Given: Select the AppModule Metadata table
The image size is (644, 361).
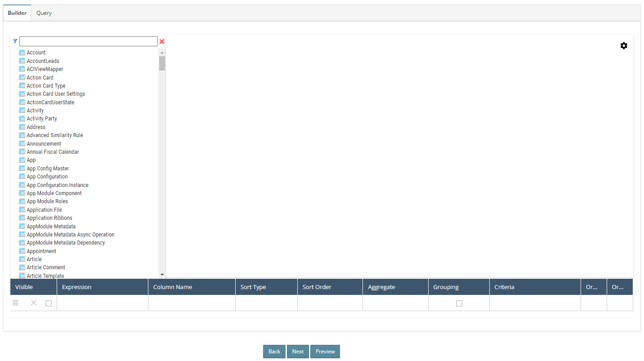Looking at the screenshot, I should 51,226.
